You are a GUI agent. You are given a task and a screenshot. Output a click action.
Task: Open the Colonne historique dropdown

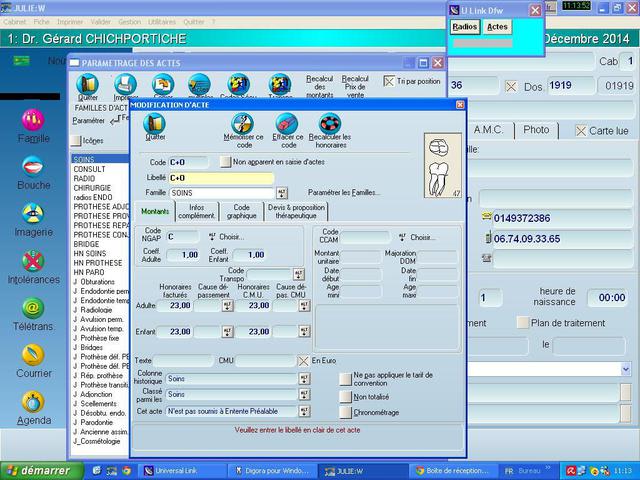pos(303,379)
